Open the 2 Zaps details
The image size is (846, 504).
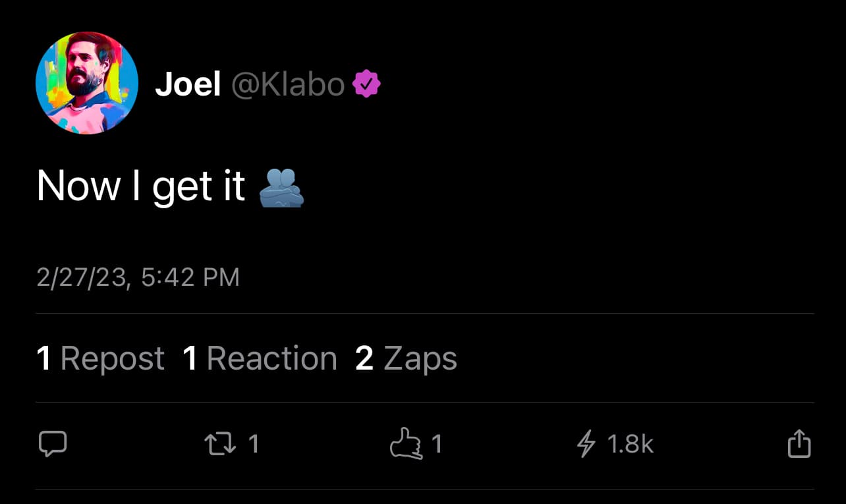click(x=406, y=358)
